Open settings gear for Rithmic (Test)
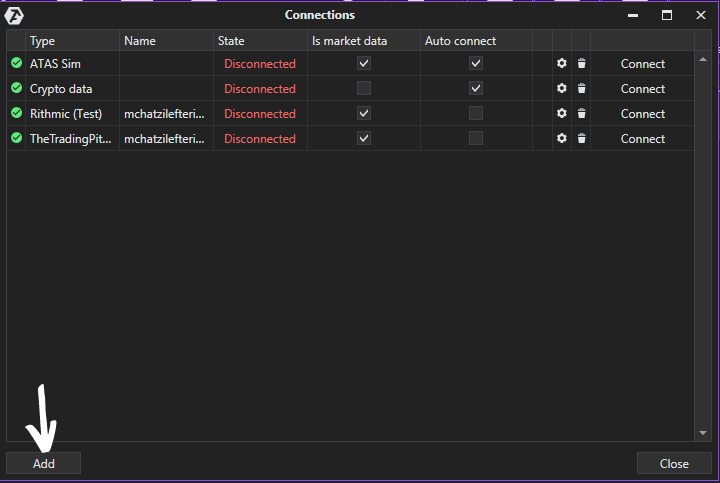The height and width of the screenshot is (483, 720). [x=562, y=114]
